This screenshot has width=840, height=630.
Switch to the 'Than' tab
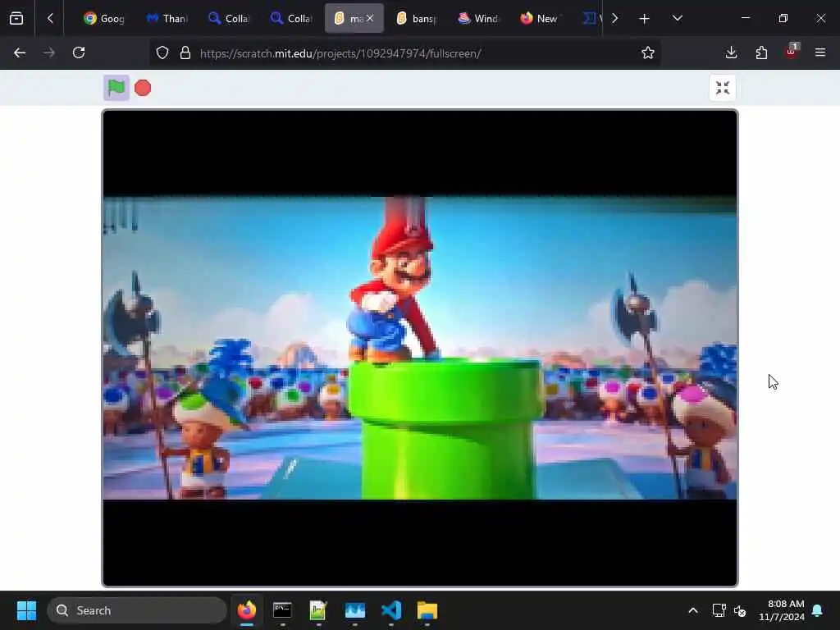coord(167,19)
